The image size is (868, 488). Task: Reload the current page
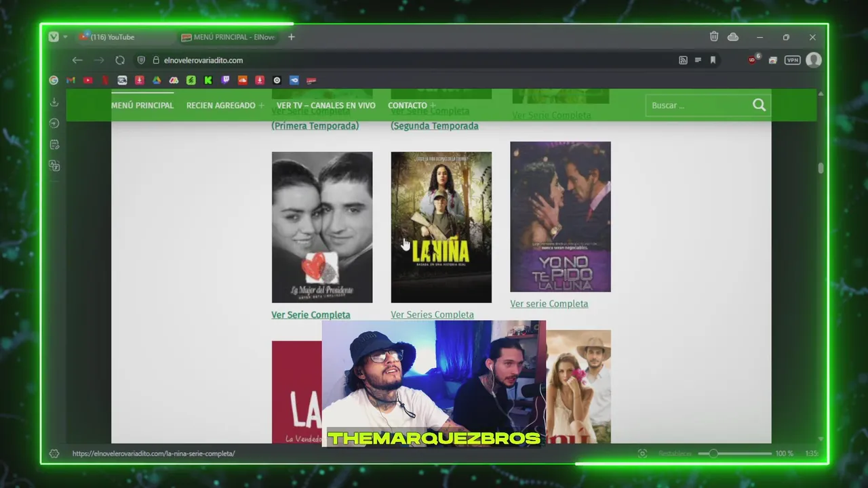(120, 60)
